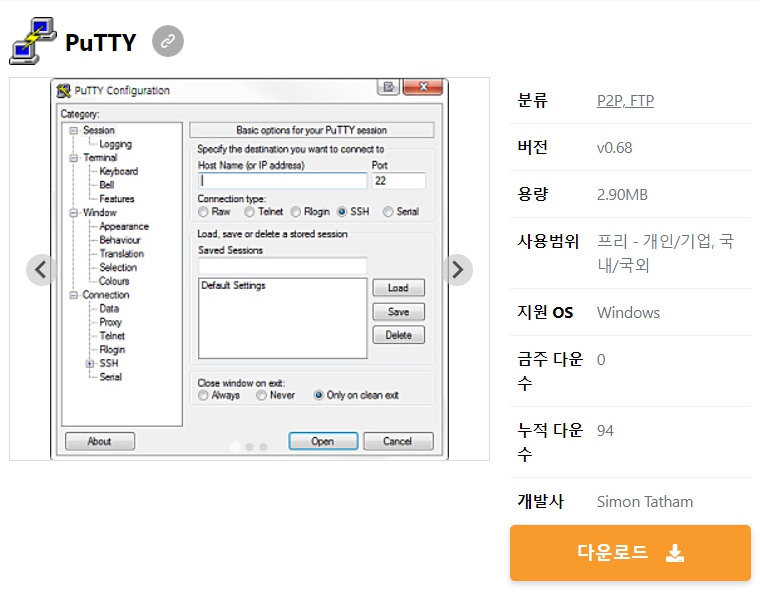Image resolution: width=760 pixels, height=596 pixels.
Task: Click the version value v0.68
Action: point(615,148)
